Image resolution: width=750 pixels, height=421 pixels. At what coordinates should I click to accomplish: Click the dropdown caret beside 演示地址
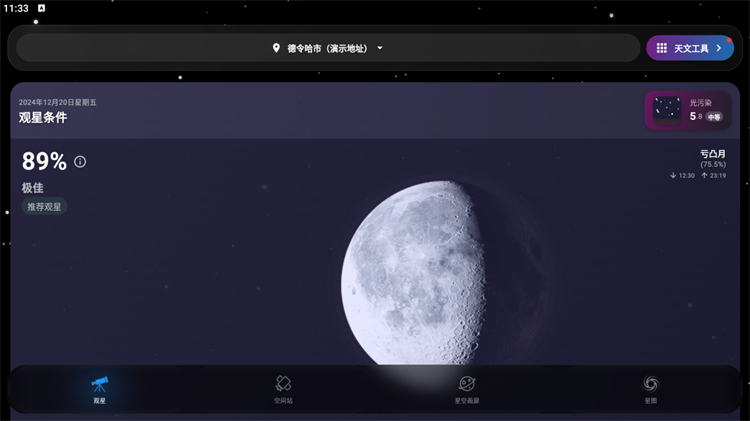point(380,48)
